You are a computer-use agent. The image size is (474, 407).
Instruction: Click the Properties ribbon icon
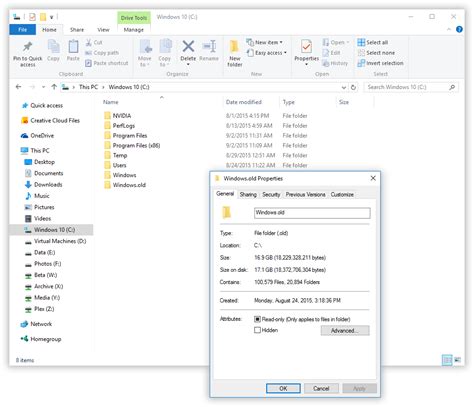click(x=306, y=47)
